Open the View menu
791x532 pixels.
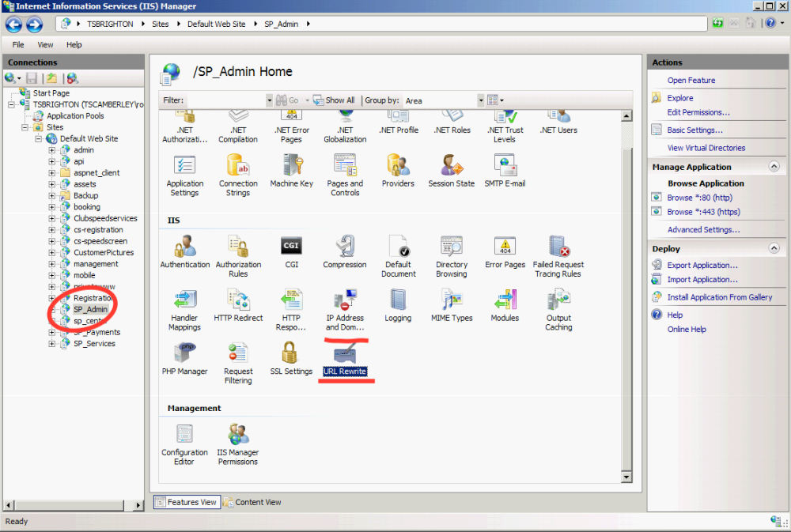[45, 45]
